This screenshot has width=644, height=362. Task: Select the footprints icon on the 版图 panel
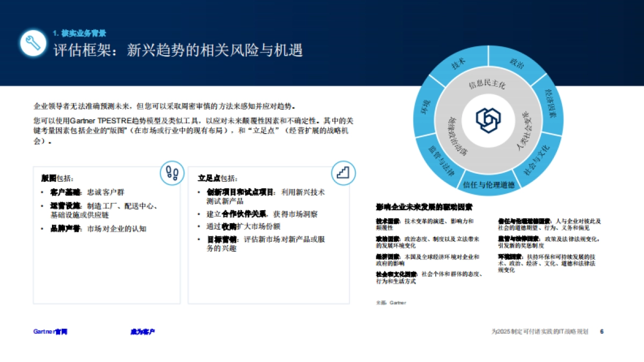pos(172,173)
